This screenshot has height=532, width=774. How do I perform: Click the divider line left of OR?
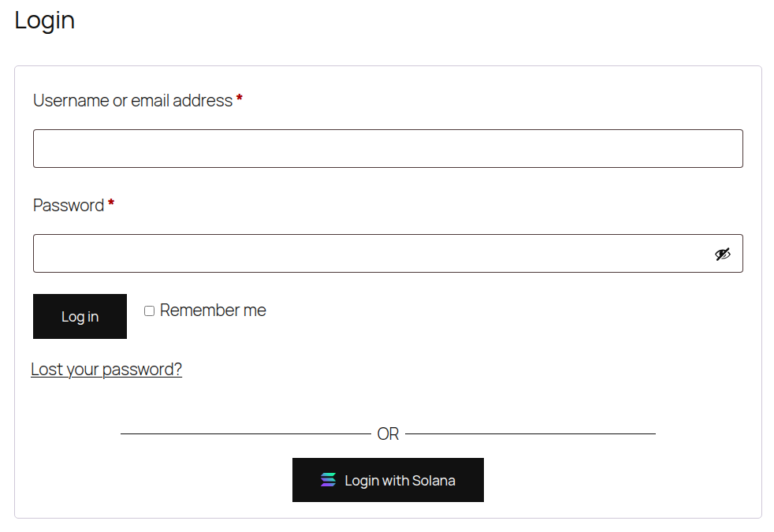pos(244,433)
